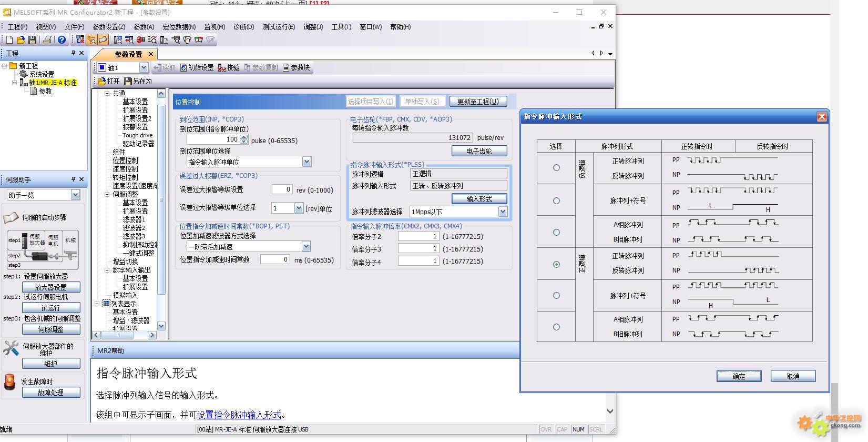Close the 伺服助手 panel with its X
Screen dimensions: 868x442
81,179
